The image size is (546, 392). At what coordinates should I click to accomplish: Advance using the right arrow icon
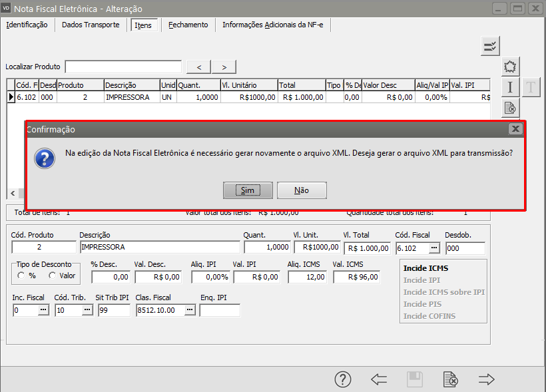487,379
